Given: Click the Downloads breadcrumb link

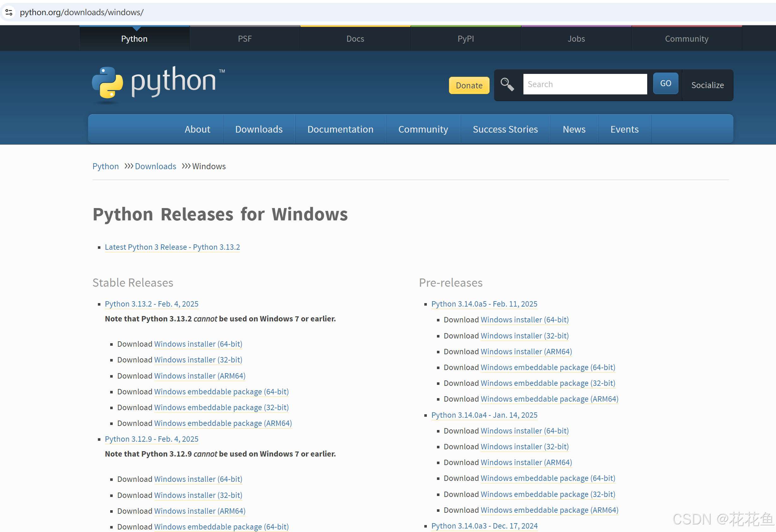Looking at the screenshot, I should (x=155, y=166).
